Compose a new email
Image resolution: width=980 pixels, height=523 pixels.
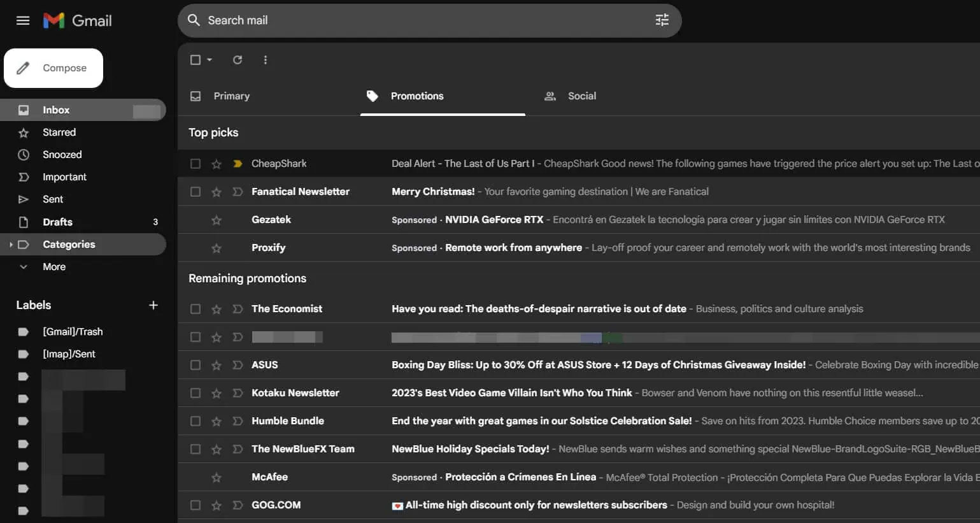tap(53, 68)
